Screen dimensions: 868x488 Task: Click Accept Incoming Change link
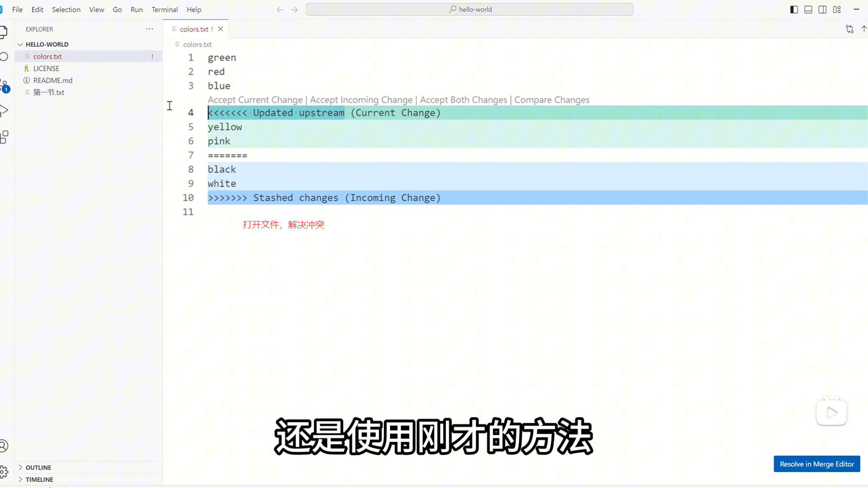coord(361,100)
